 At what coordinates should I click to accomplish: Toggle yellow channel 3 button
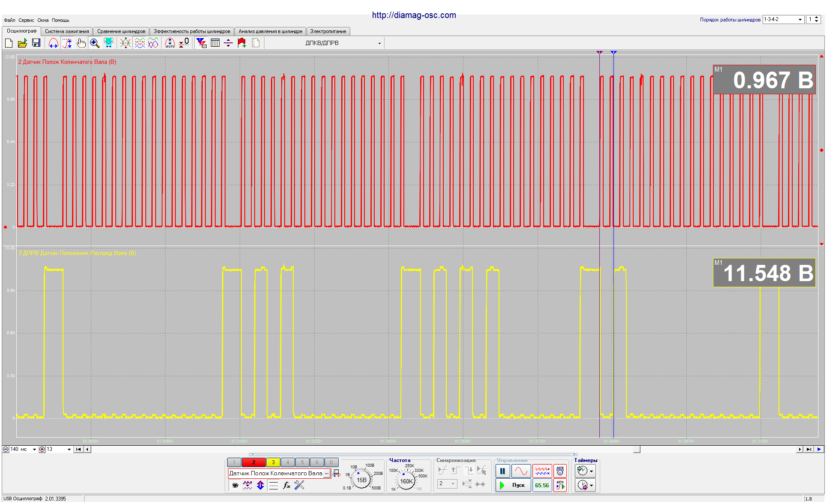tap(273, 462)
